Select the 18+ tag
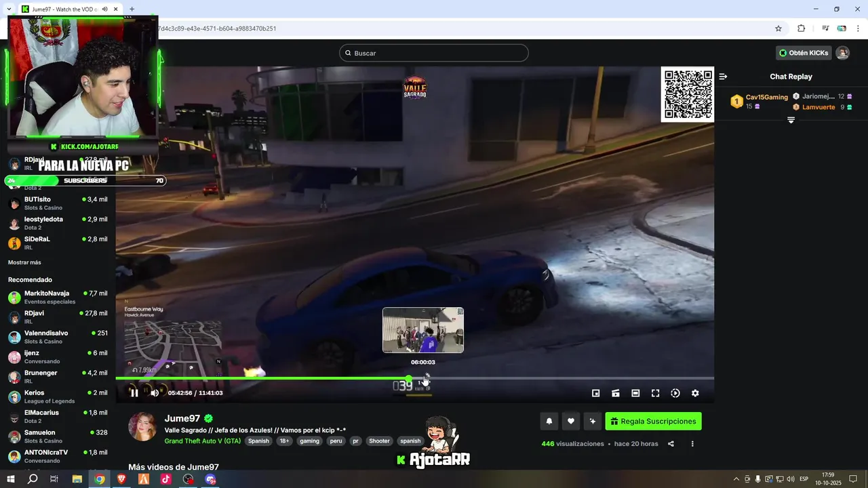Viewport: 868px width, 488px height. (x=285, y=441)
